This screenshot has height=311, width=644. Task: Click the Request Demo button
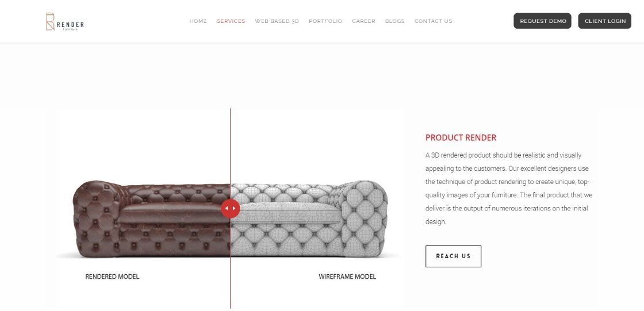click(x=542, y=21)
